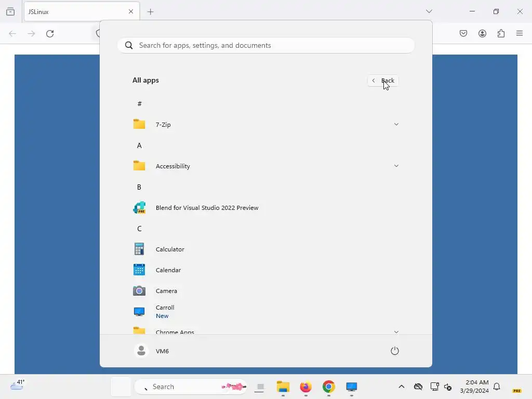Click the Camera app label

(x=166, y=291)
